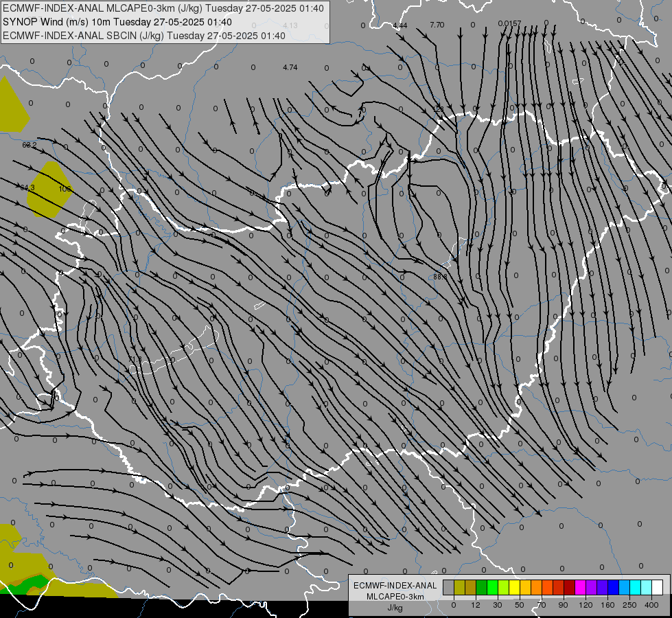The height and width of the screenshot is (618, 672).
Task: Click the '63.2' value at the left
Action: tap(30, 146)
